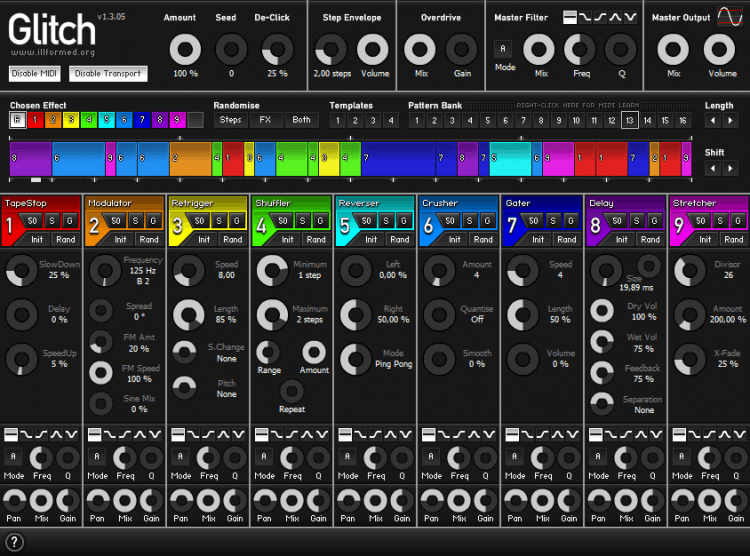Choose red effect swatch 1
750x556 pixels.
pos(35,120)
